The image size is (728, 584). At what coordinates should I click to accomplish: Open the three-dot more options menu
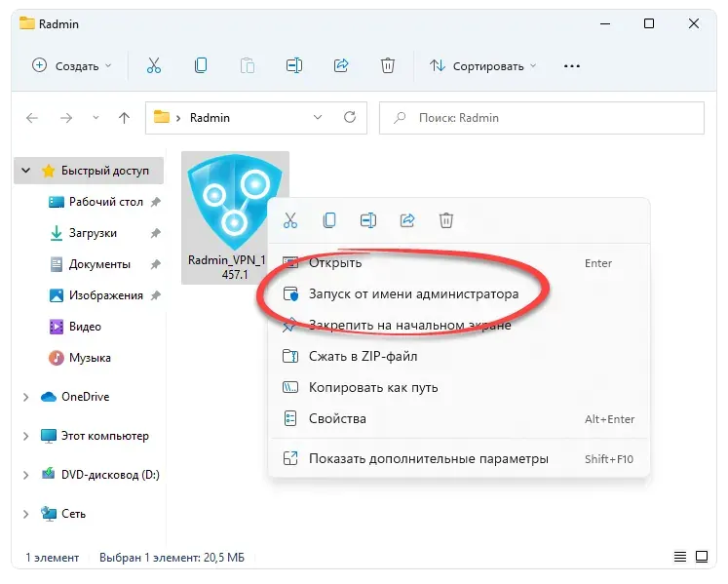pos(571,66)
